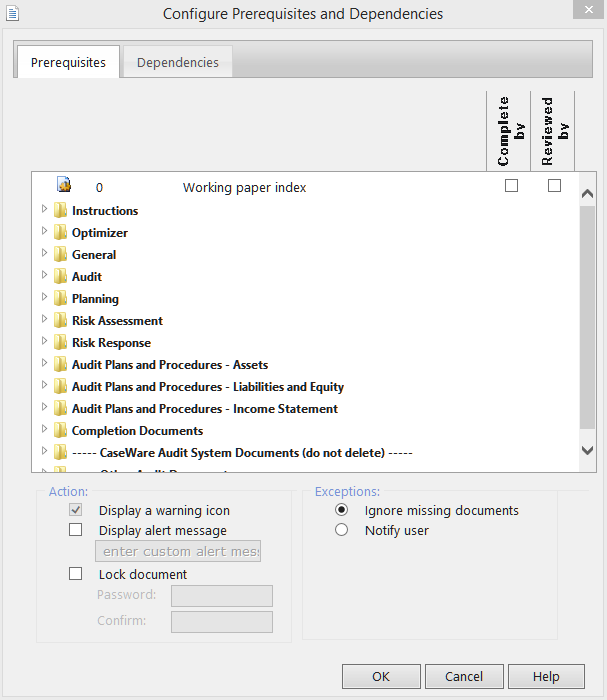Open Help for this dialog
This screenshot has height=700, width=607.
tap(546, 676)
